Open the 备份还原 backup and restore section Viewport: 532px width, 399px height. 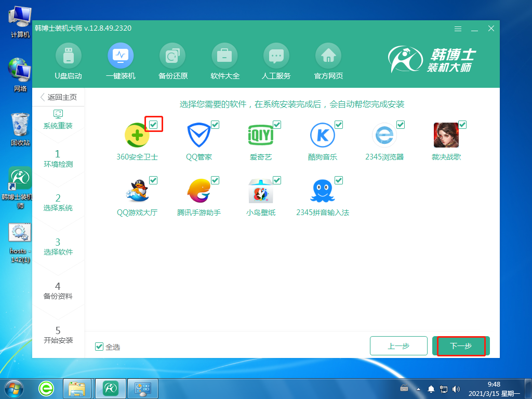[x=172, y=61]
